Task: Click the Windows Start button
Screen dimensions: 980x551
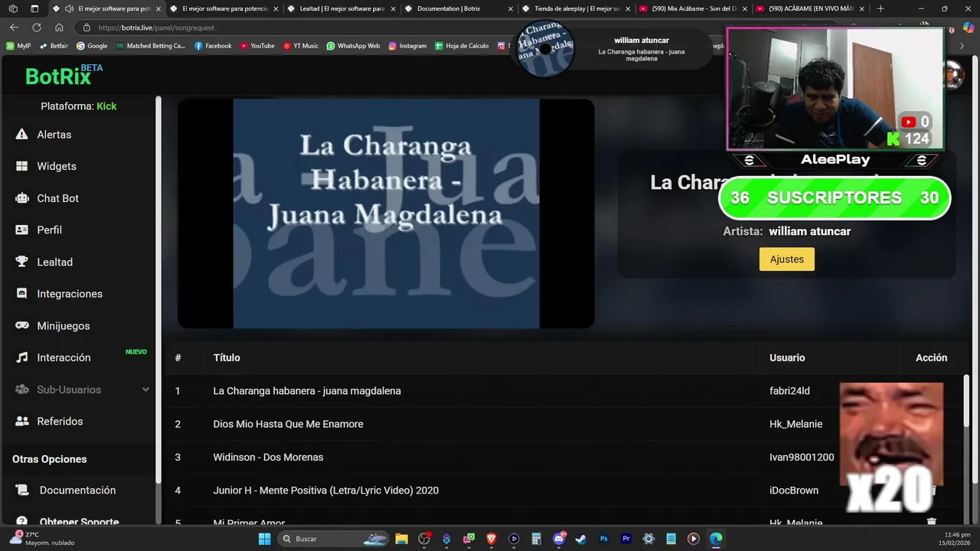Action: (x=264, y=539)
